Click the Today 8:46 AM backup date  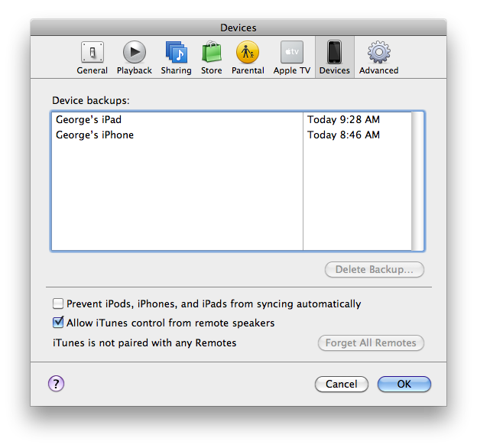click(343, 135)
